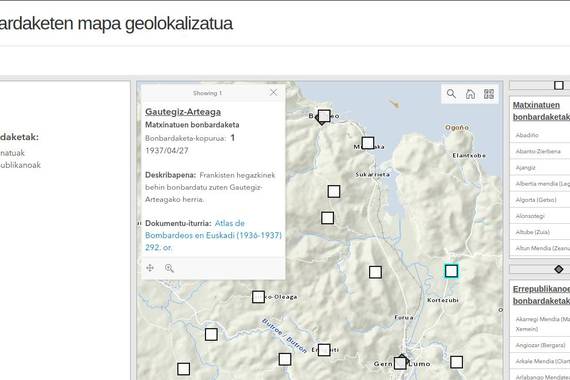Open the map search tool
This screenshot has height=380, width=570.
click(451, 94)
